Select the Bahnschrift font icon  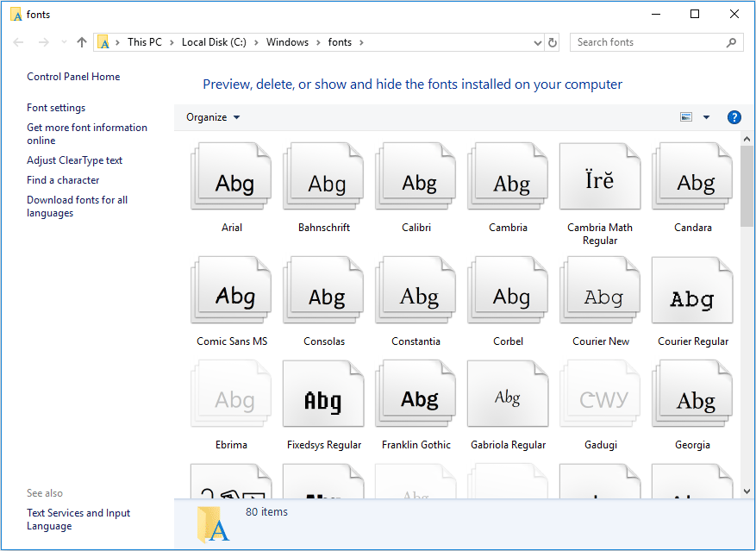point(323,176)
